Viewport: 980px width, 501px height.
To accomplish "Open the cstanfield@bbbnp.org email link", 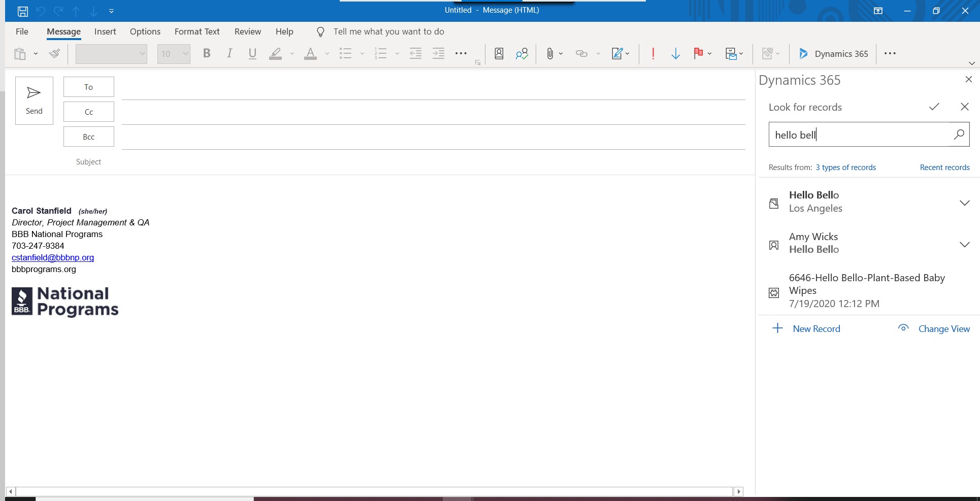I will (53, 257).
